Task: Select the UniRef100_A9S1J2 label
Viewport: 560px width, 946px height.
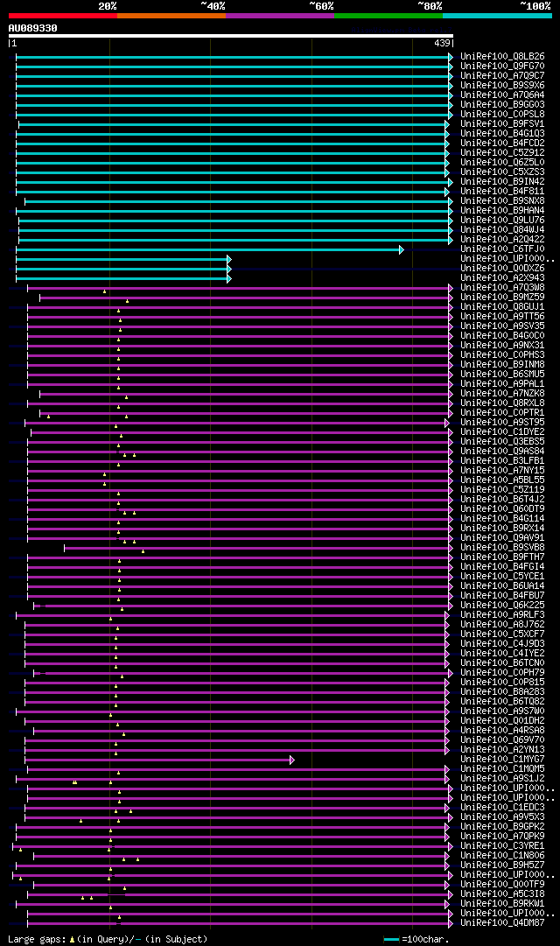Action: coord(502,780)
